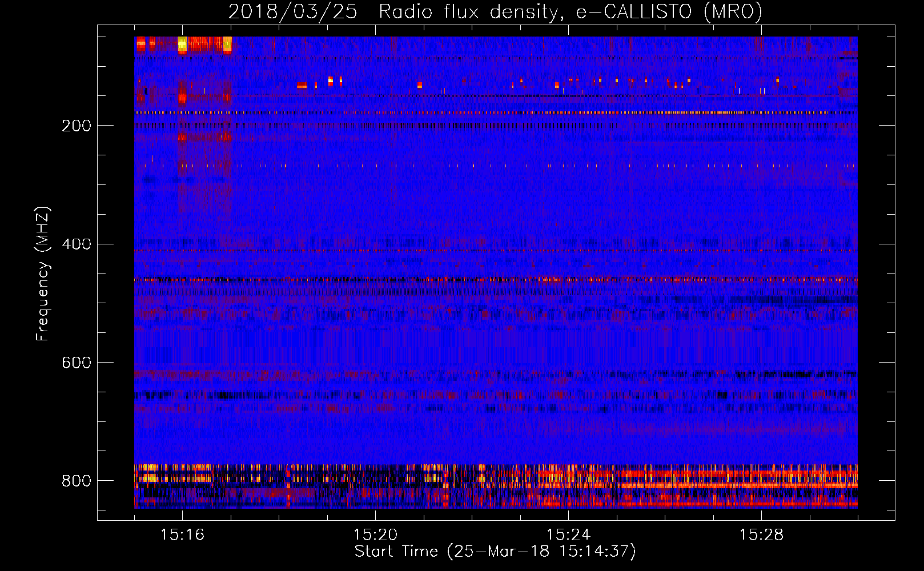The image size is (924, 571).
Task: Click the 15:24 time tick label
Action: pyautogui.click(x=568, y=535)
